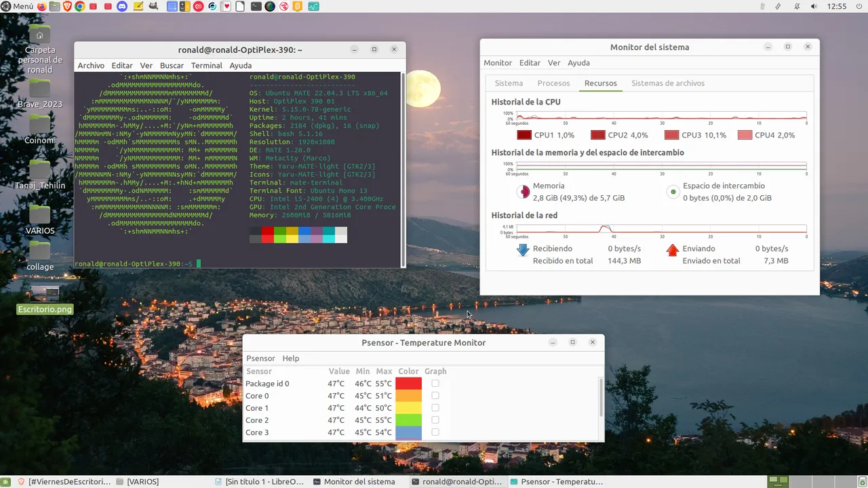The image size is (868, 488).
Task: Launch the solitaire card game icon
Action: click(225, 6)
